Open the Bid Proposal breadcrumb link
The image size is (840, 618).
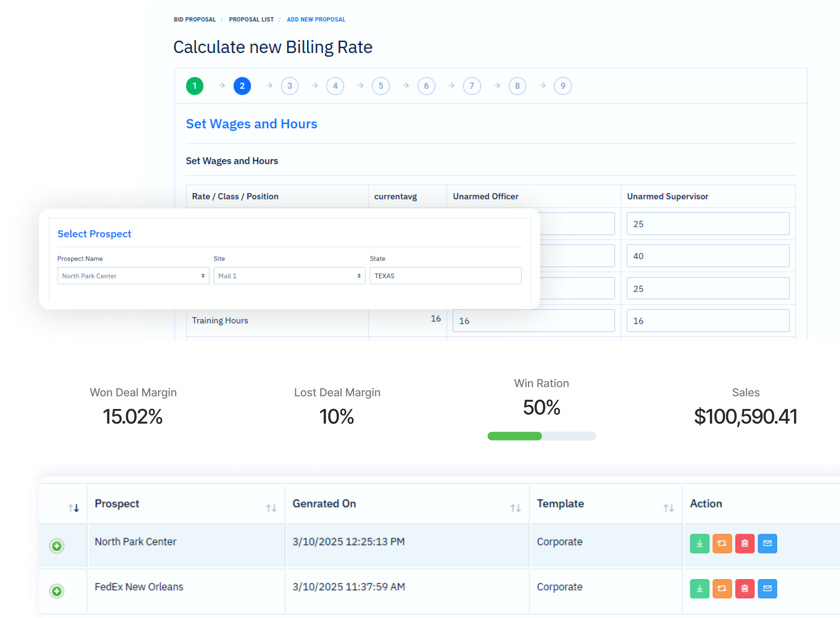click(195, 19)
